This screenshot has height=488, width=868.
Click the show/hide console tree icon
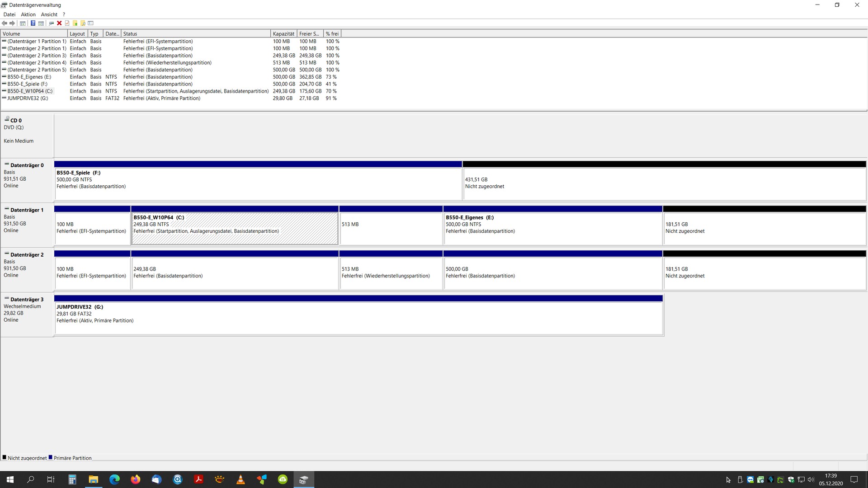tap(23, 23)
